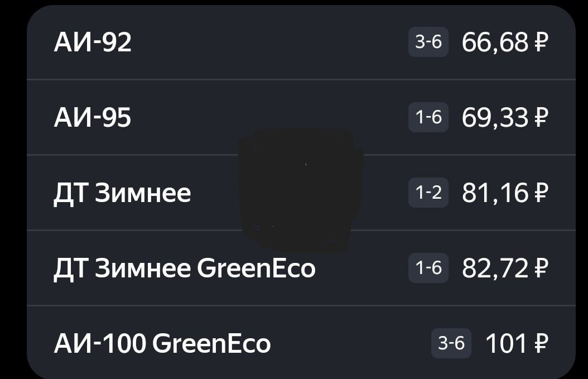Choose АИ-100 GreenEco fuel
Viewport: 588px width, 379px height.
click(x=162, y=343)
